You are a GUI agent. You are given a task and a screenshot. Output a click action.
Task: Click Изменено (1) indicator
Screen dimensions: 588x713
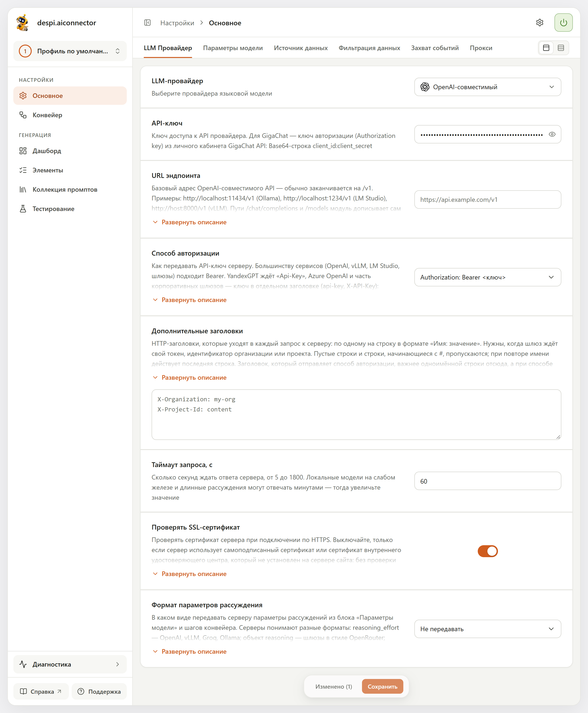[x=334, y=687]
